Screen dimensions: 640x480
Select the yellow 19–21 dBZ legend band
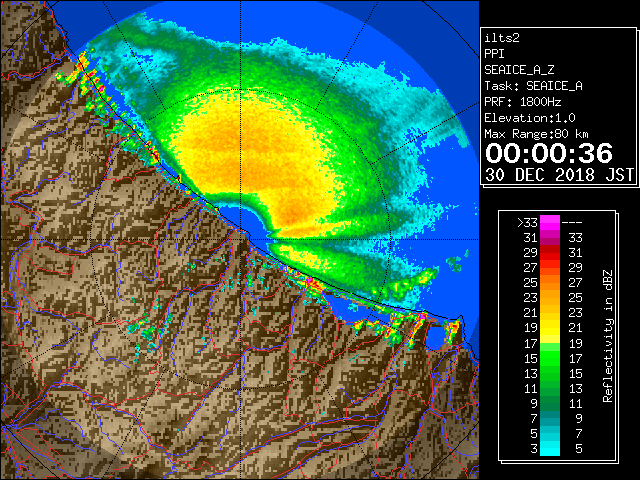click(x=550, y=328)
